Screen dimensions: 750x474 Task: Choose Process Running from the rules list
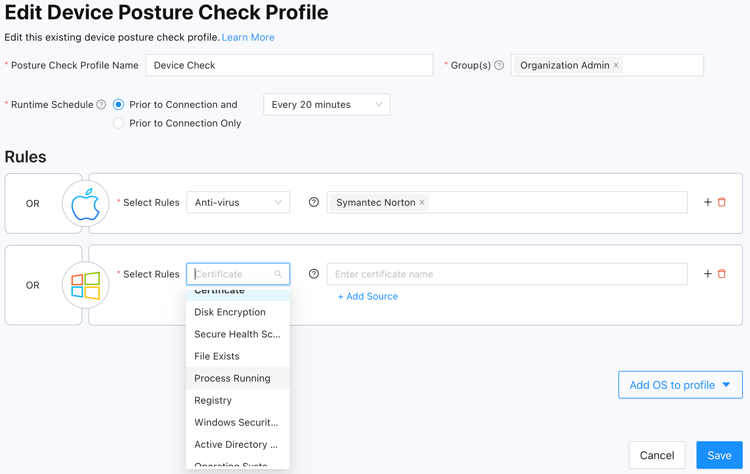(232, 378)
